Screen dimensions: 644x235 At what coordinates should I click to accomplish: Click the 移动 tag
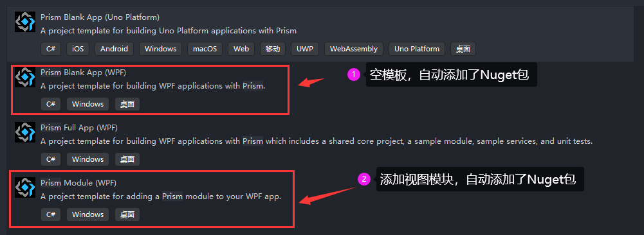[x=273, y=49]
